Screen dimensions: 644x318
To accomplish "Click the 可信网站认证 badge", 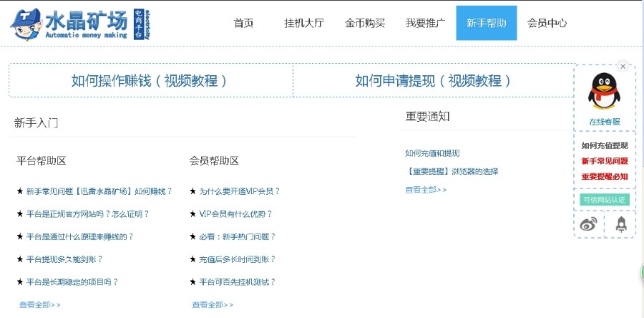I will [x=605, y=200].
